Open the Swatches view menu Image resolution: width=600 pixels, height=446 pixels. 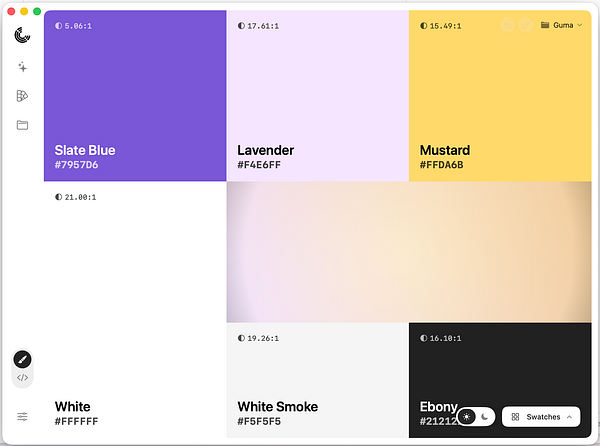(541, 417)
